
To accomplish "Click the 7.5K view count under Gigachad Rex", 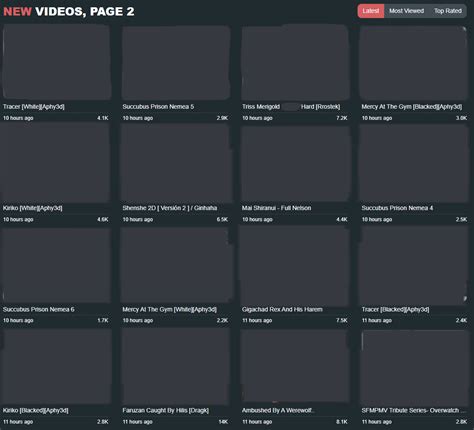I will [342, 320].
